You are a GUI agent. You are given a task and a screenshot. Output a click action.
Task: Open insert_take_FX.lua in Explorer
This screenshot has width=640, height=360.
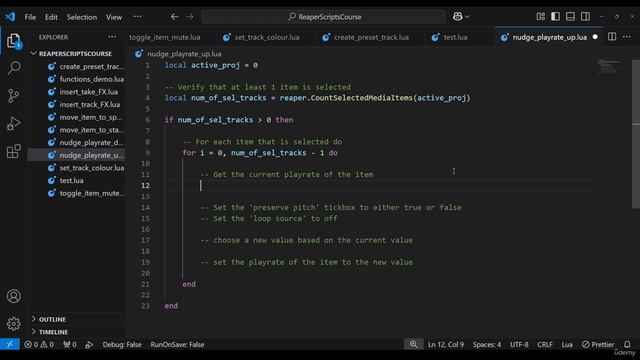tap(76, 92)
